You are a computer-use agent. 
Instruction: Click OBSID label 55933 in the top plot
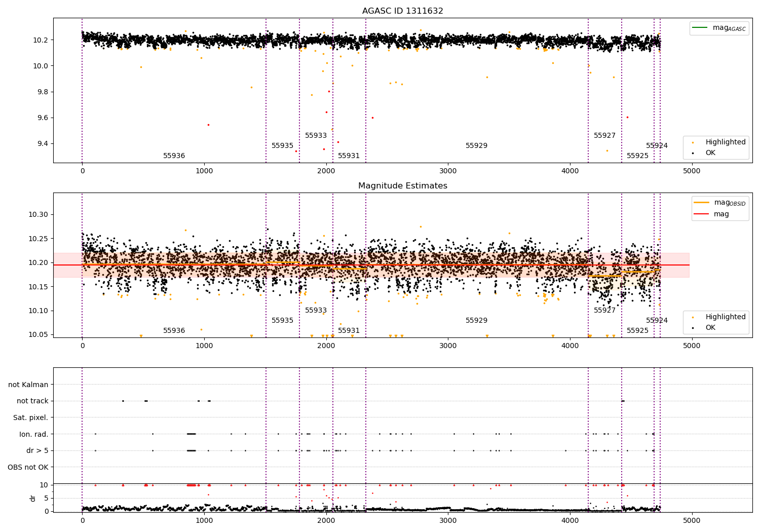pos(316,135)
